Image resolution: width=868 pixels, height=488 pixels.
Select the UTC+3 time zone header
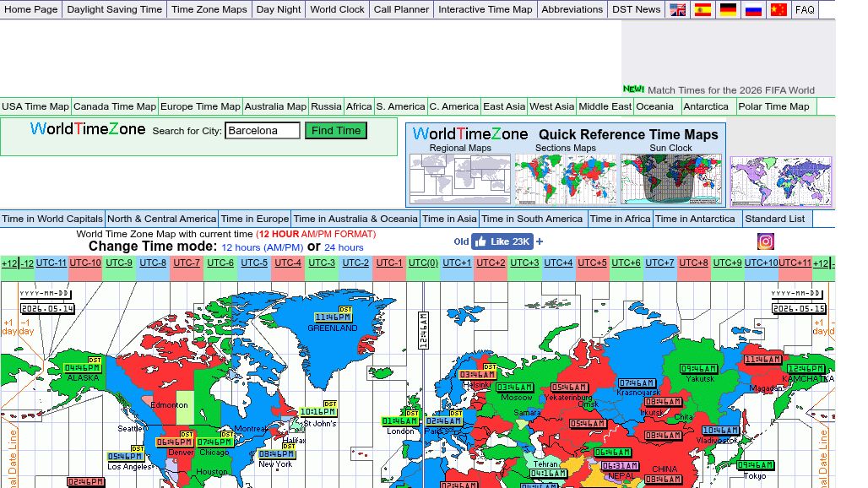525,263
